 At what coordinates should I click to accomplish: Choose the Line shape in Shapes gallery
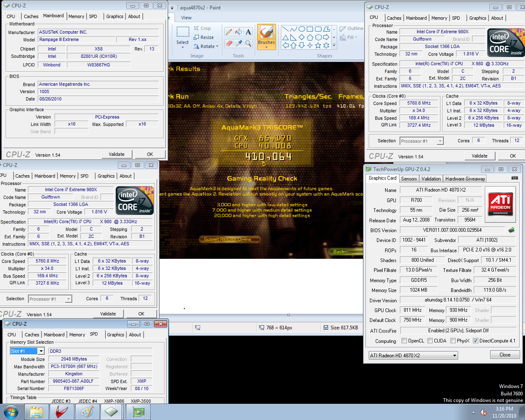pyautogui.click(x=285, y=29)
